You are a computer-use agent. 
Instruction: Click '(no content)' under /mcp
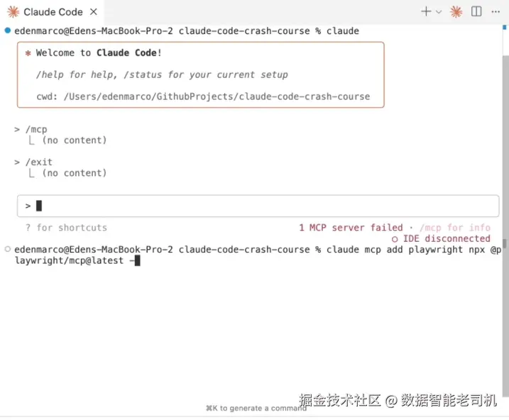click(x=75, y=140)
